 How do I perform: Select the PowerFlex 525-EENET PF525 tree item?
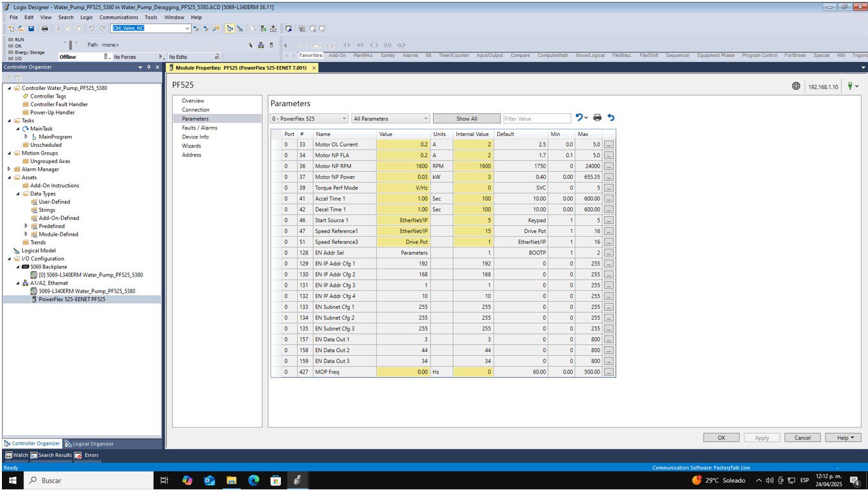pos(72,299)
